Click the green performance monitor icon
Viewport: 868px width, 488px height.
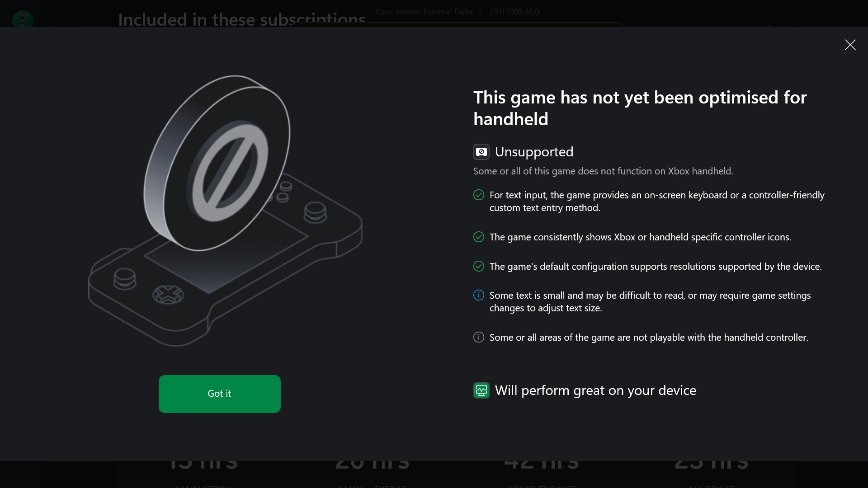481,390
